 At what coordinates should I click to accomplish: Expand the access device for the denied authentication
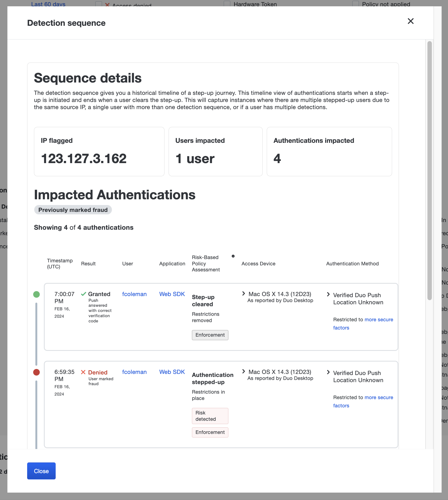[x=244, y=371]
